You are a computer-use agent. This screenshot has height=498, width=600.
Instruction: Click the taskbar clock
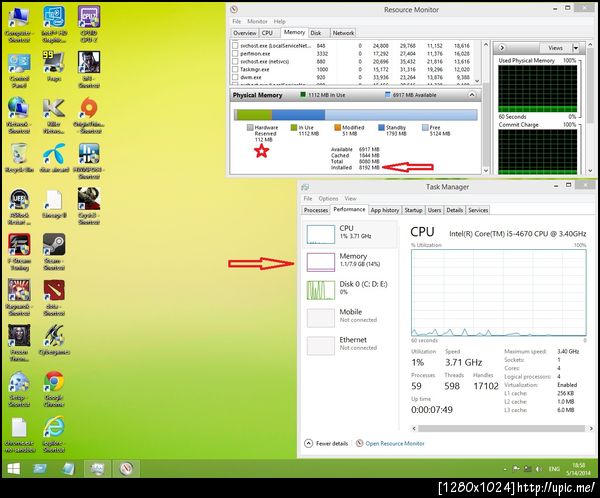point(578,469)
